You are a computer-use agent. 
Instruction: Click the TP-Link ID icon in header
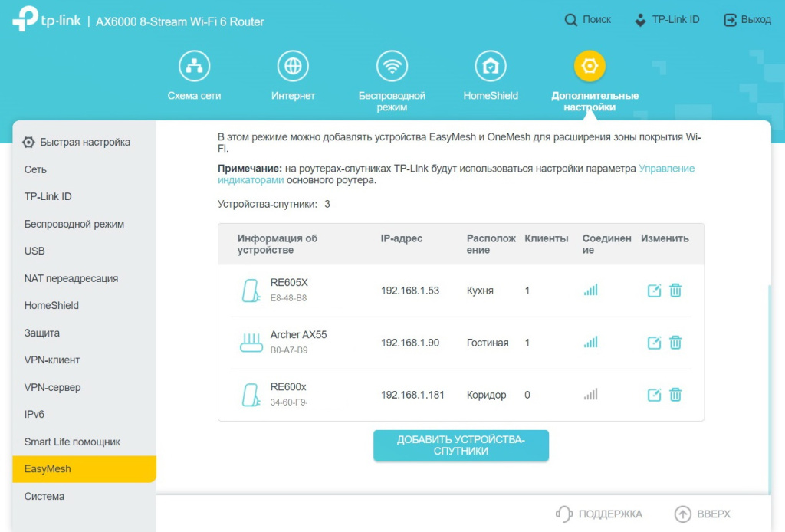pos(640,20)
